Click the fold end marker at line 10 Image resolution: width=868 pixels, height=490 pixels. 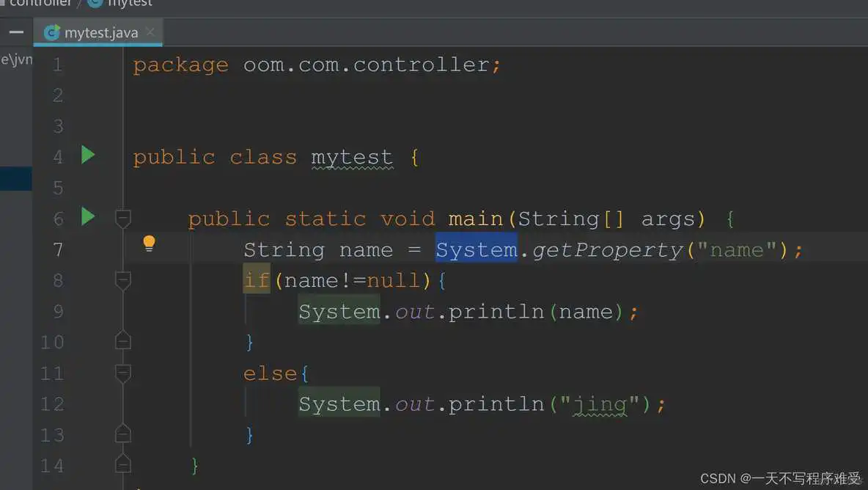122,340
